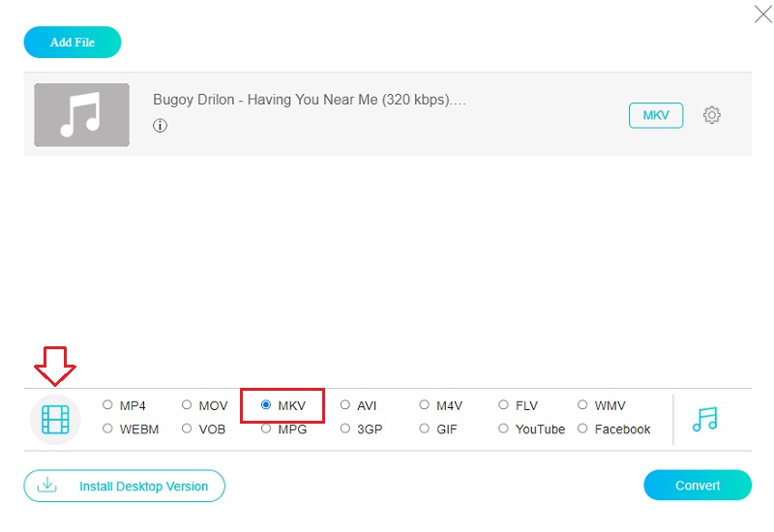Click the music file thumbnail
Screen dimensions: 774x532
(81, 115)
